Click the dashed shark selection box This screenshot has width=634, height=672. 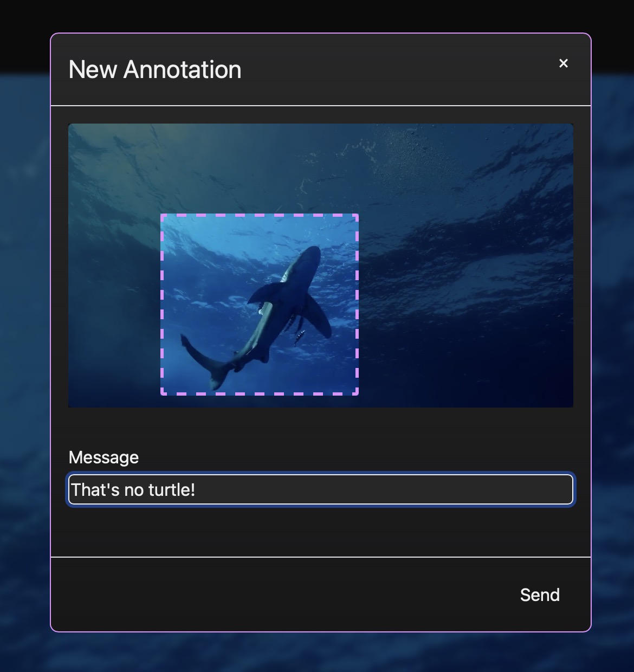click(x=260, y=305)
